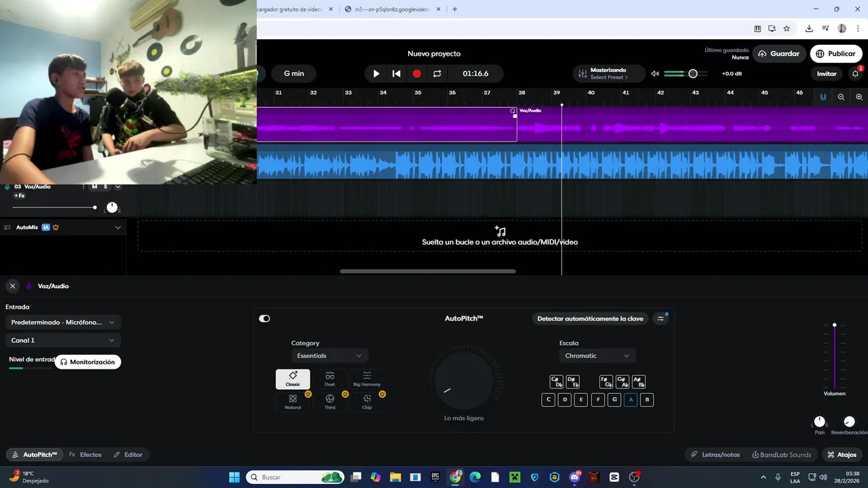Select the Duet AutoPitch preset
The height and width of the screenshot is (488, 868).
point(330,379)
